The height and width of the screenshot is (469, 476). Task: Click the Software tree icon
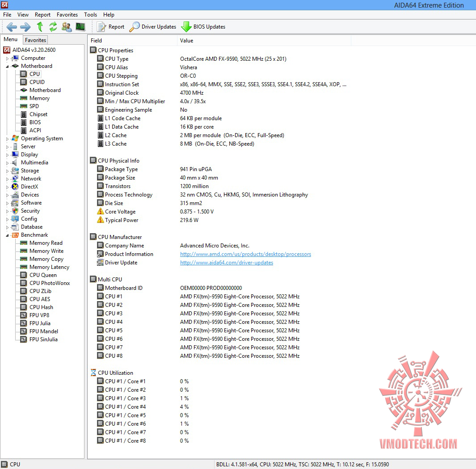(x=15, y=203)
